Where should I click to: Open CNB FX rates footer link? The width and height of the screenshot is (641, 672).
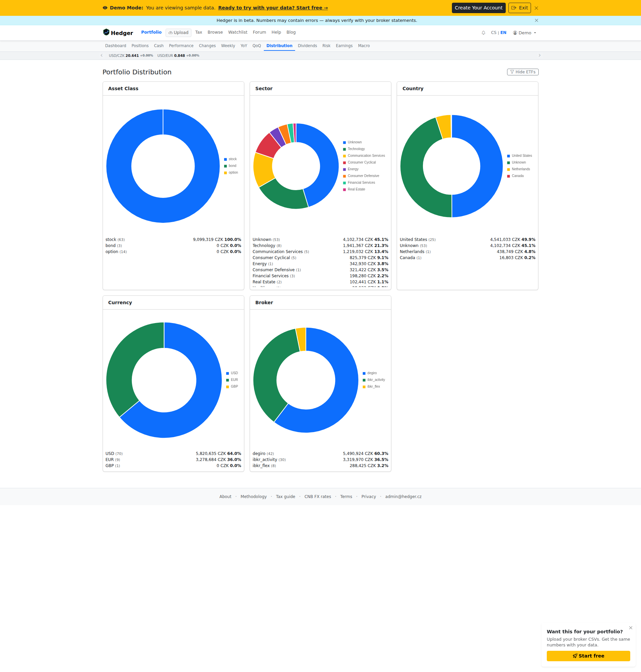tap(317, 496)
